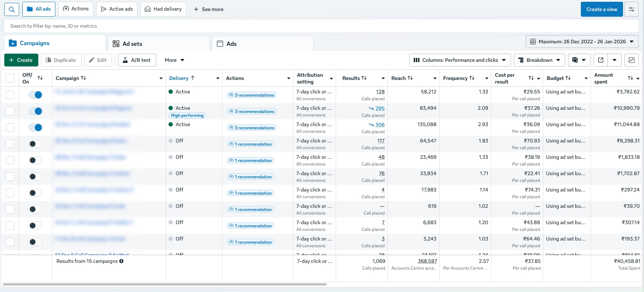Click the info icon beside campaign results
644x292 pixels.
click(x=121, y=261)
